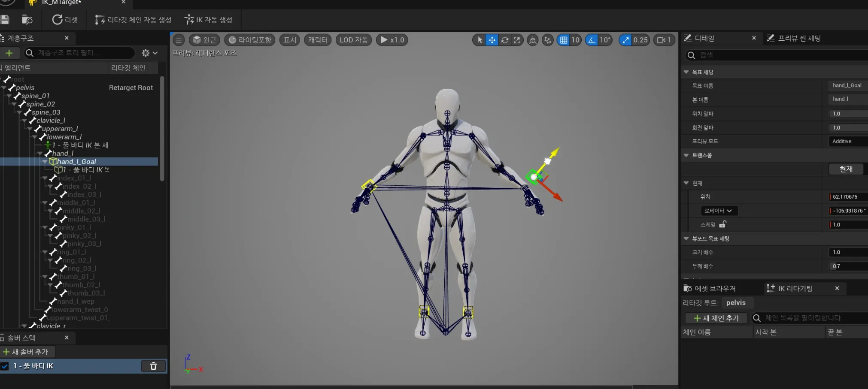Open the LOD 자동 dropdown
868x389 pixels.
click(x=354, y=40)
